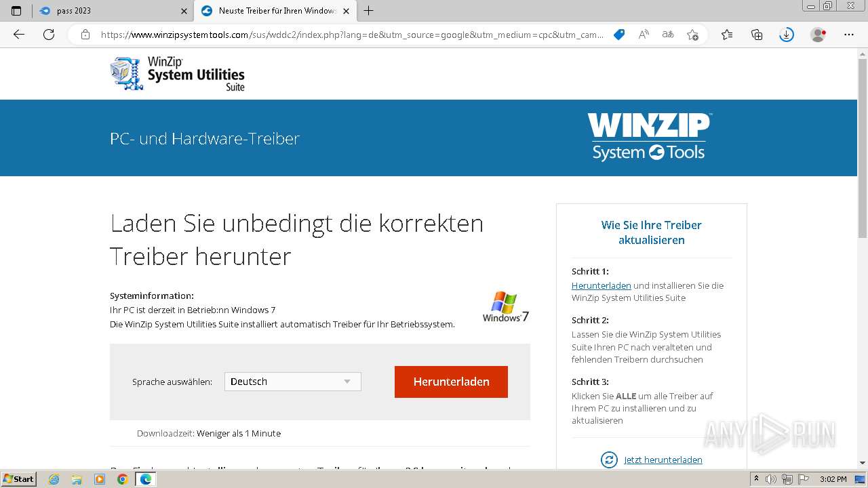Open the Downloads icon in toolbar
The width and height of the screenshot is (868, 488).
pyautogui.click(x=787, y=35)
